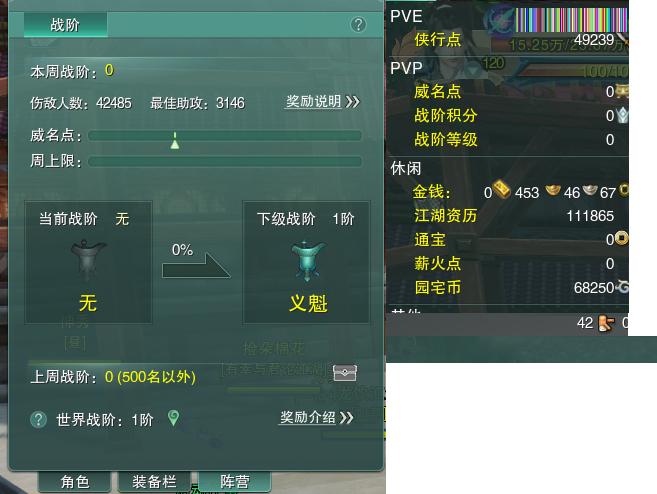Image resolution: width=657 pixels, height=494 pixels.
Task: Click the 通宝 coin icon
Action: point(622,238)
